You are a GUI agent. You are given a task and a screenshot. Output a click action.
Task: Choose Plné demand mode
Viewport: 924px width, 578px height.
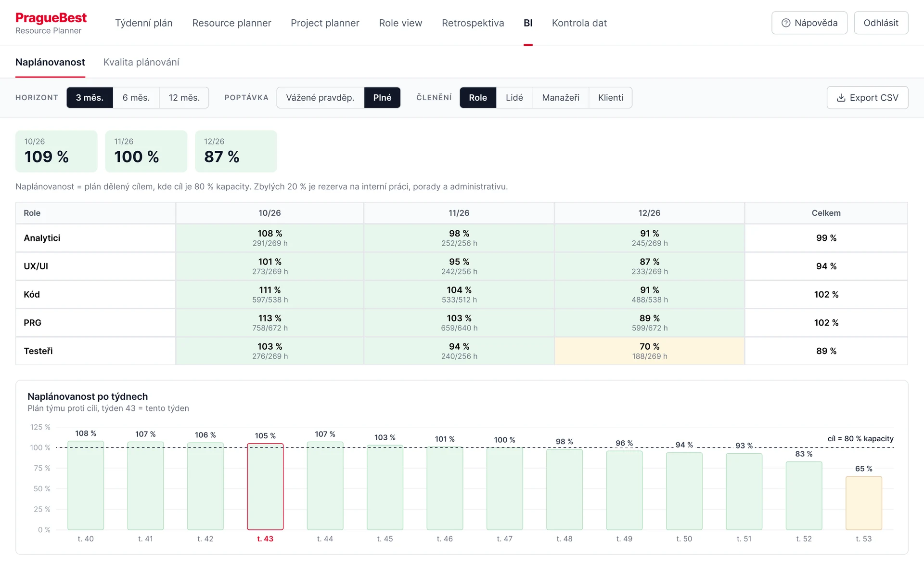[382, 98]
